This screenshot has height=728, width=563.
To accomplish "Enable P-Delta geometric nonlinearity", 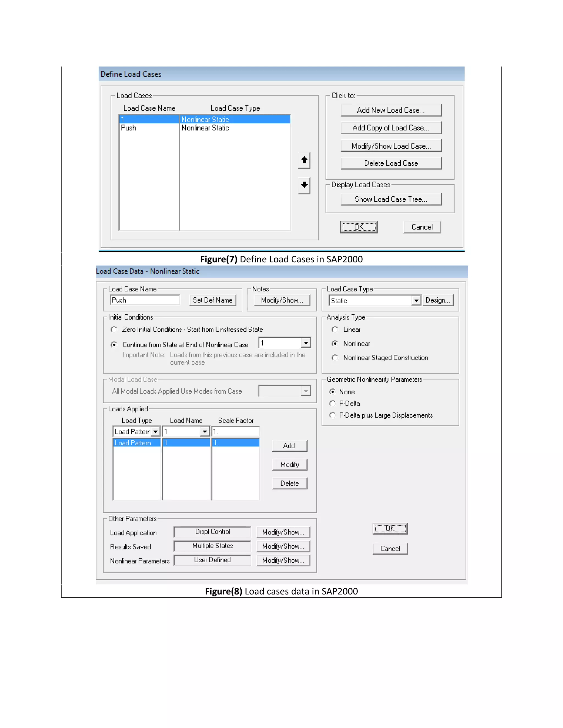I will click(333, 403).
